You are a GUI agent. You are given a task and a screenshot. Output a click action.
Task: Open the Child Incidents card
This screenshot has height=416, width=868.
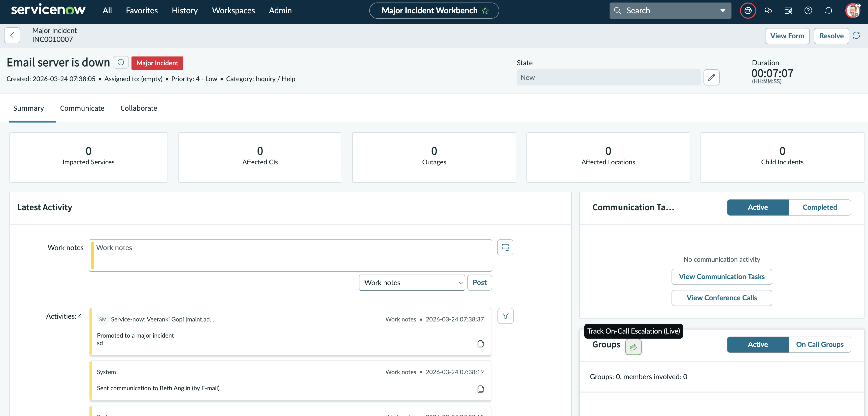[782, 158]
